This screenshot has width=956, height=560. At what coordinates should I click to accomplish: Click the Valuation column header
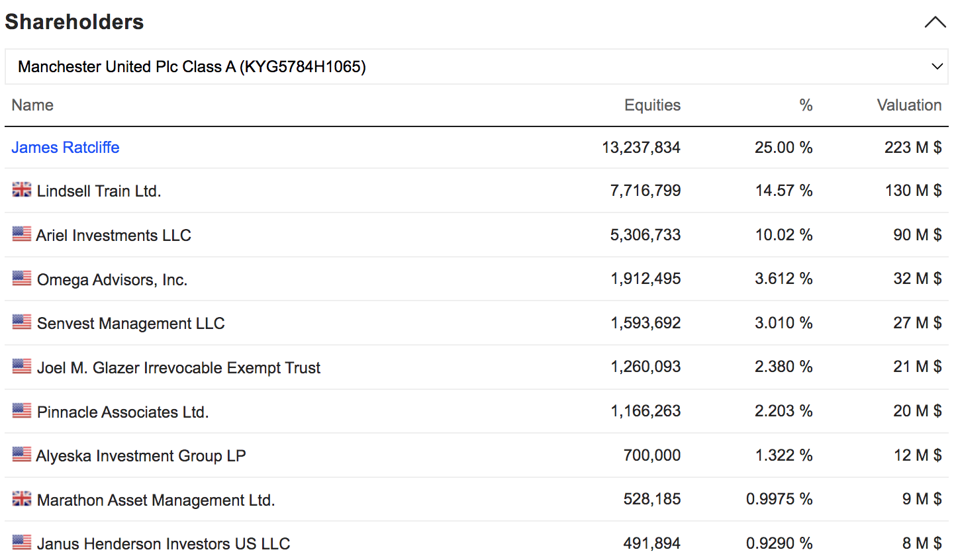tap(909, 105)
